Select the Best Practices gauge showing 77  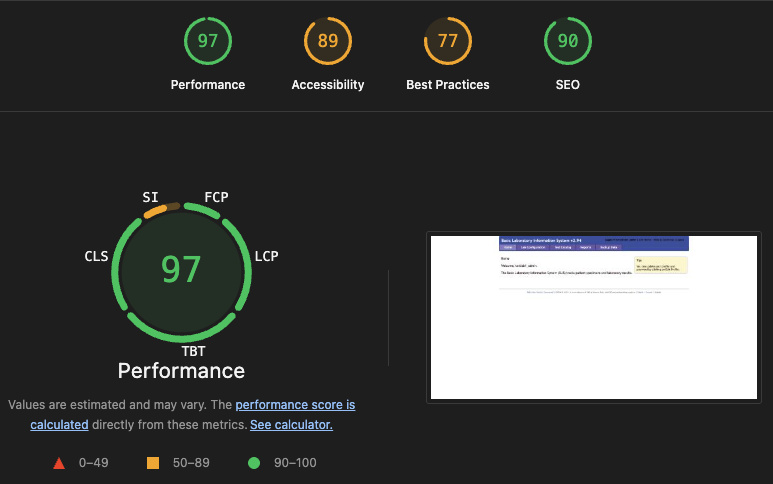[448, 41]
